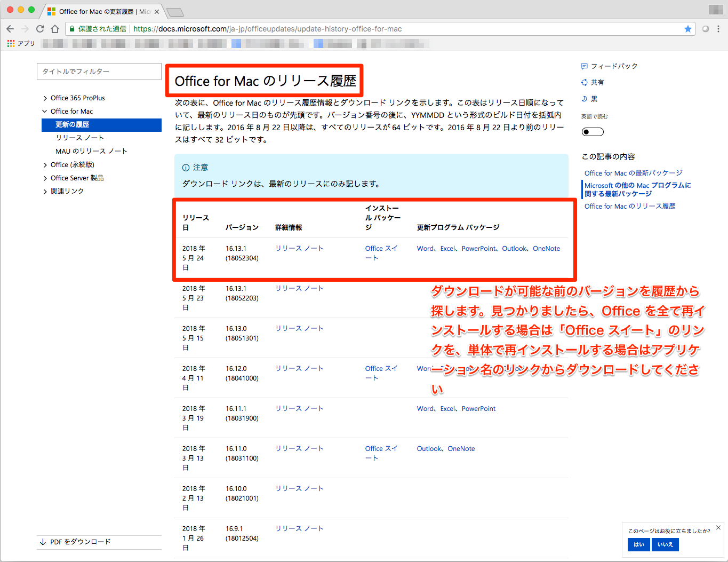The width and height of the screenshot is (728, 562).
Task: Open MAU のリリース ノート sidebar item
Action: (x=91, y=151)
